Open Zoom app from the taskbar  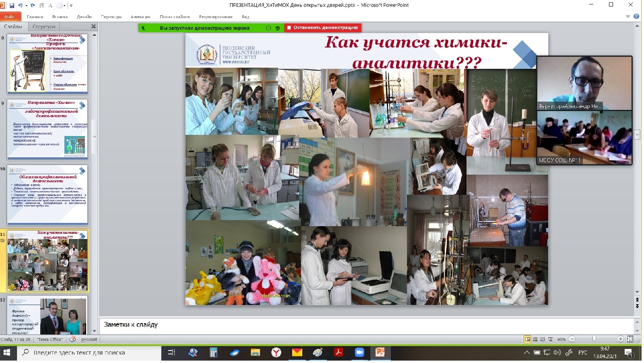359,353
